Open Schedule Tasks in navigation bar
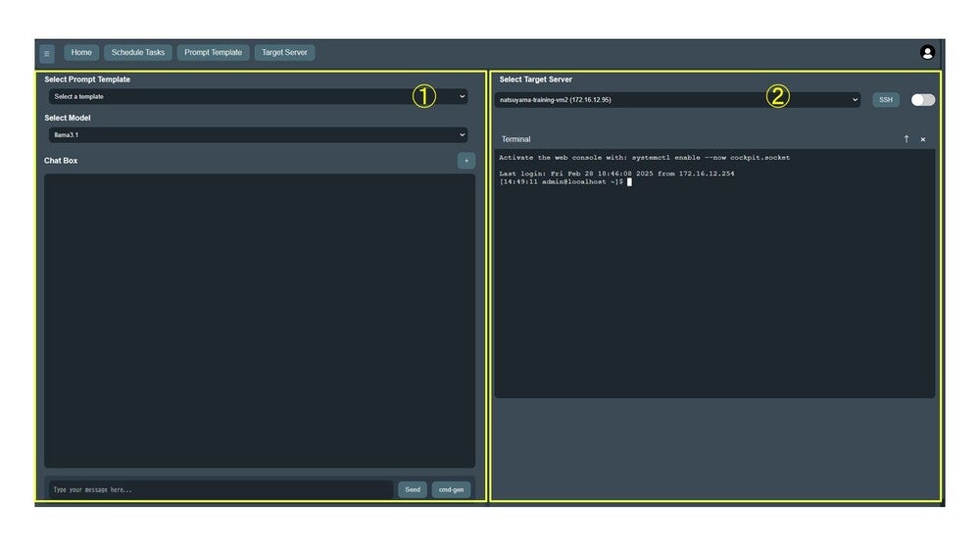980x552 pixels. click(138, 53)
